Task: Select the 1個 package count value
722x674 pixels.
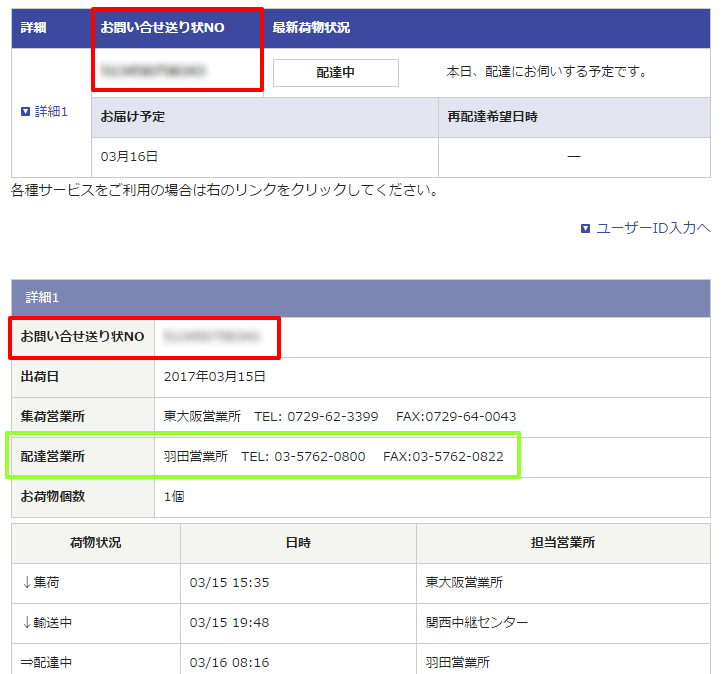Action: (174, 497)
